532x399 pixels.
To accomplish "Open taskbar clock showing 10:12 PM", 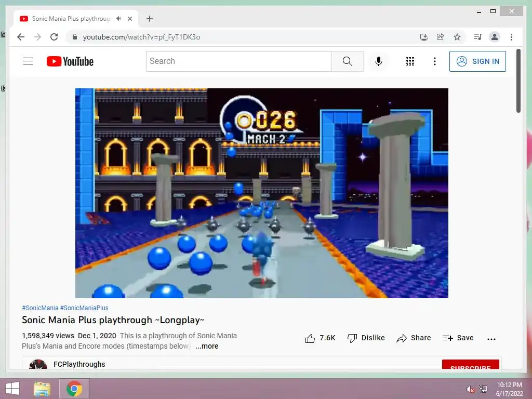I will tap(509, 389).
